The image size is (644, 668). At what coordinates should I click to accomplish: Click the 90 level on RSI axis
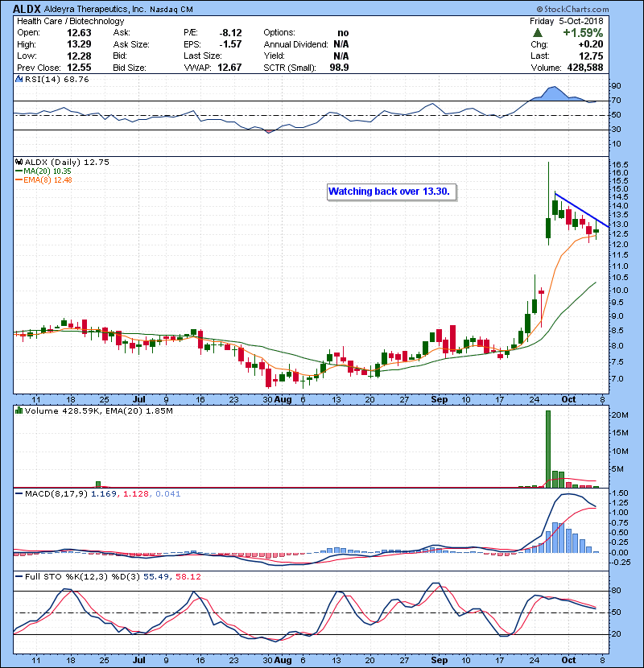point(617,85)
